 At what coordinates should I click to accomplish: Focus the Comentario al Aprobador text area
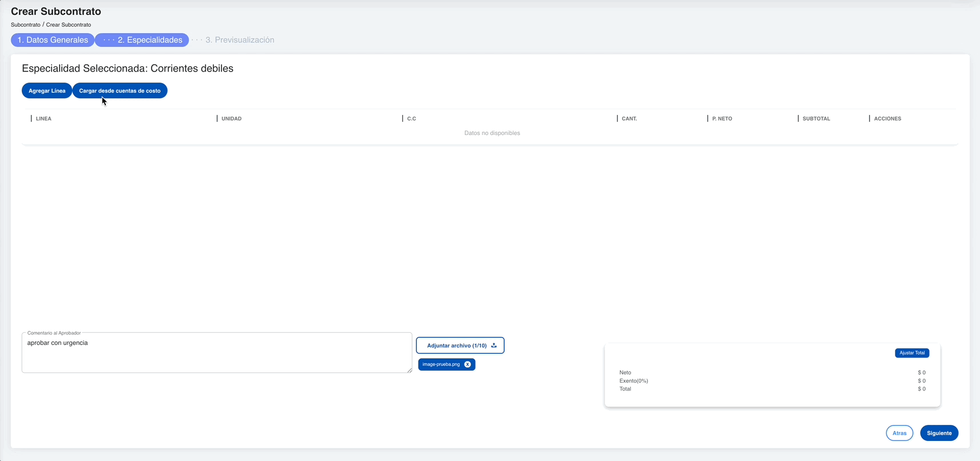pos(217,353)
